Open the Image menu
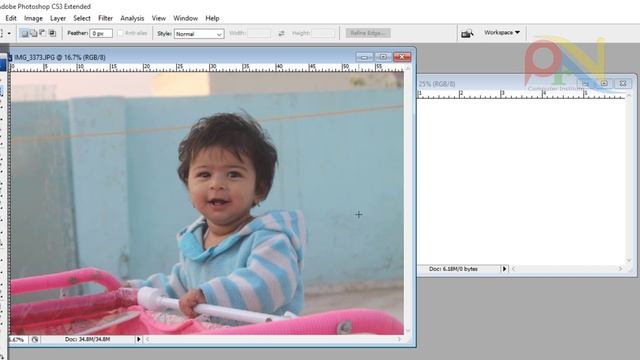The width and height of the screenshot is (640, 360). [33, 18]
